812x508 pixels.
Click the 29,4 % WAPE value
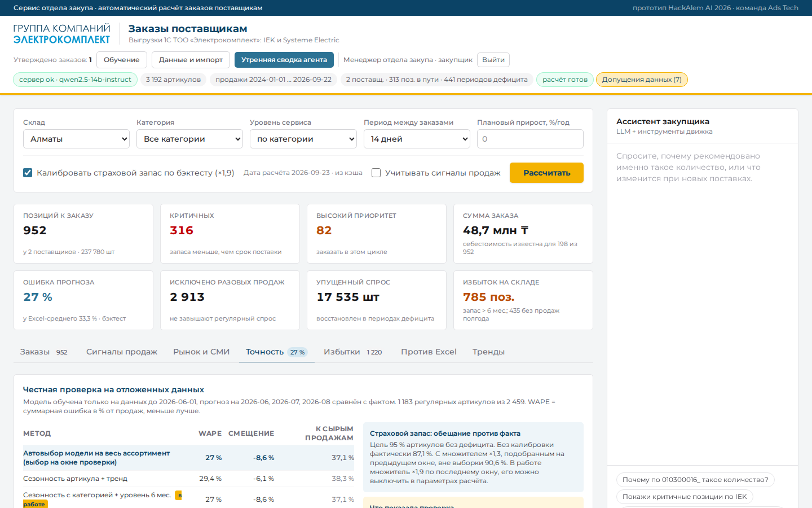[x=210, y=479]
